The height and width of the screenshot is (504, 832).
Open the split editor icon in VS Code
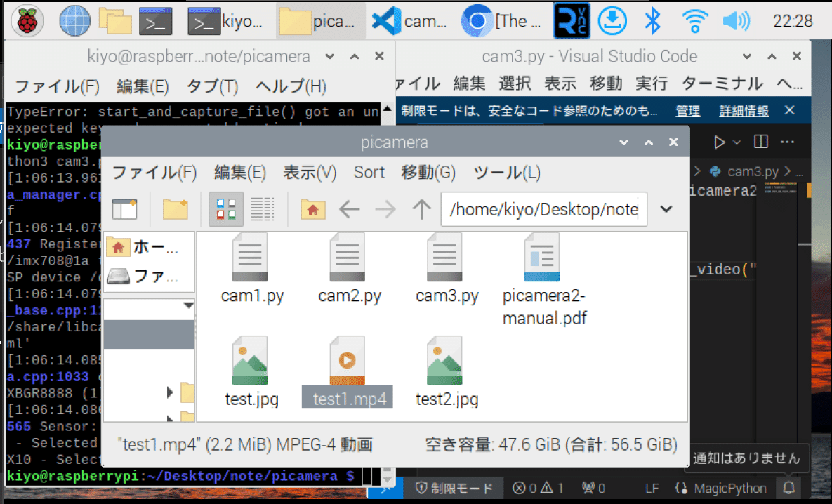point(761,141)
